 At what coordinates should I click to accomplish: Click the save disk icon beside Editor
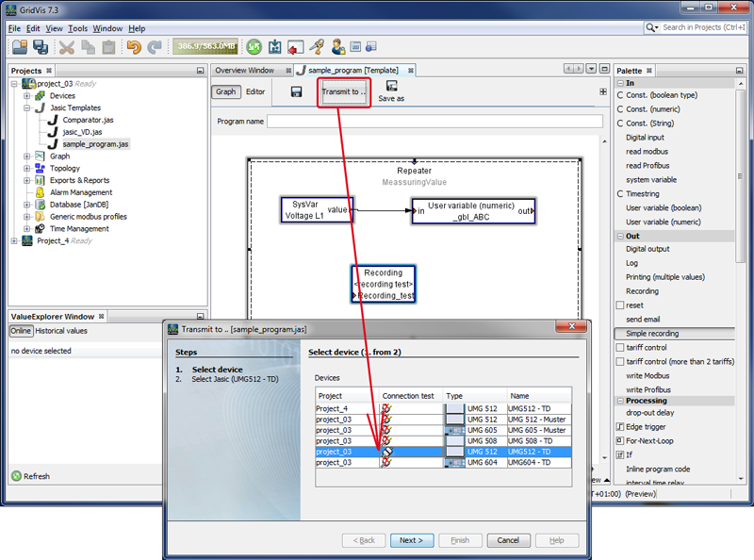296,91
